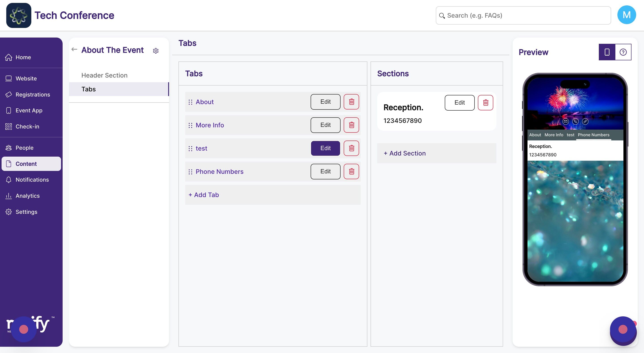Click the back arrow next to About The Event

point(74,49)
